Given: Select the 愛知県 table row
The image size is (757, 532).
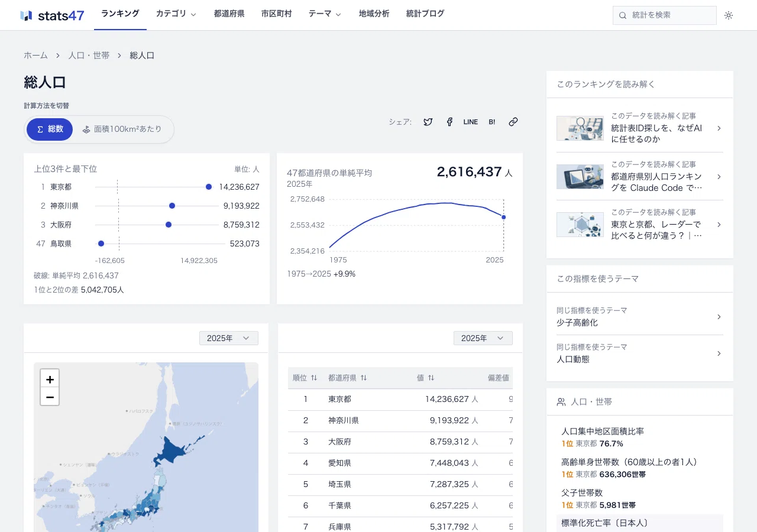Looking at the screenshot, I should point(400,463).
